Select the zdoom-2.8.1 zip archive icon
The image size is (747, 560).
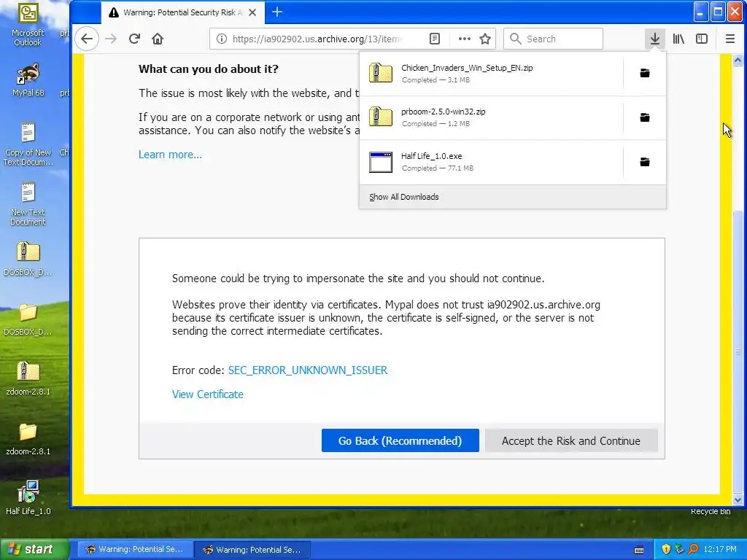[28, 378]
